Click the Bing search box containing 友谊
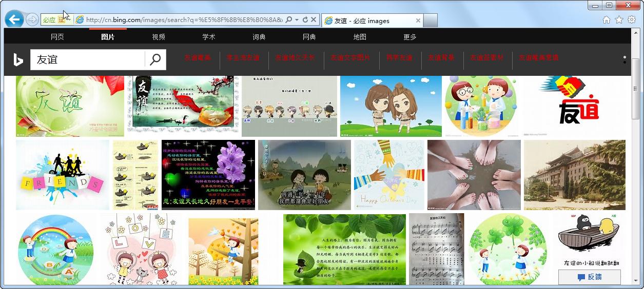The height and width of the screenshot is (289, 644). (87, 60)
